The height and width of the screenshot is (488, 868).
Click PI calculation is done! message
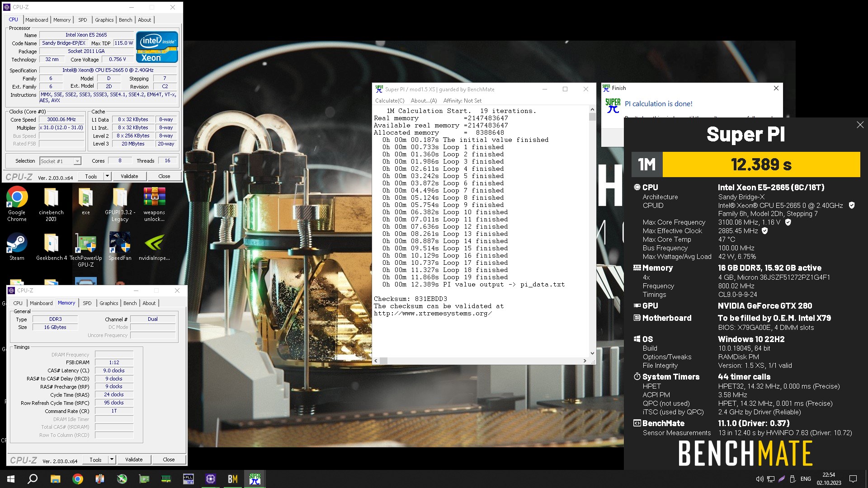(659, 104)
